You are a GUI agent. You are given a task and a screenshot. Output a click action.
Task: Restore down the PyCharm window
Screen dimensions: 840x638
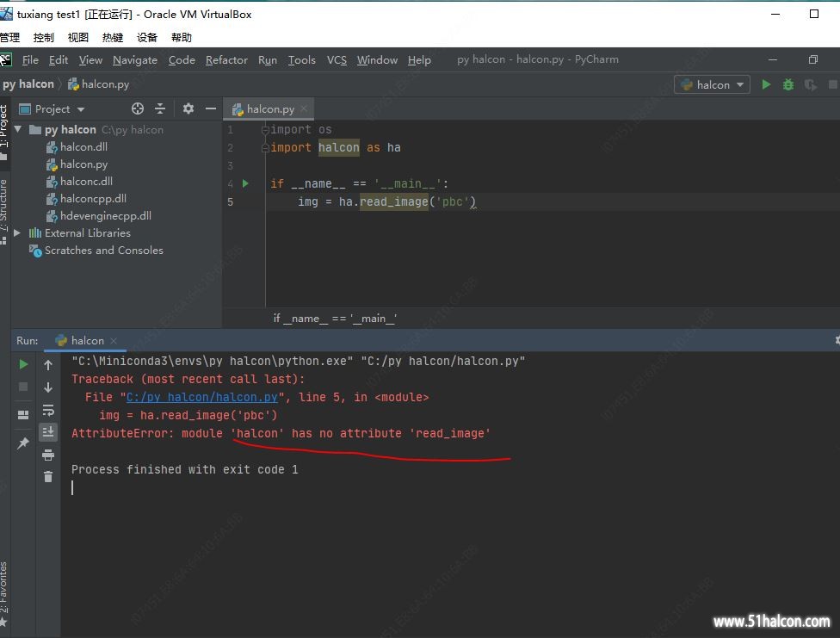point(812,59)
